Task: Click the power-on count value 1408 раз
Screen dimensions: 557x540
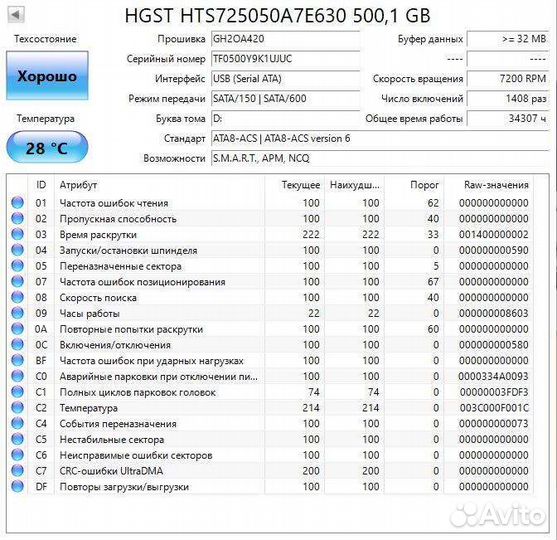Action: 508,98
